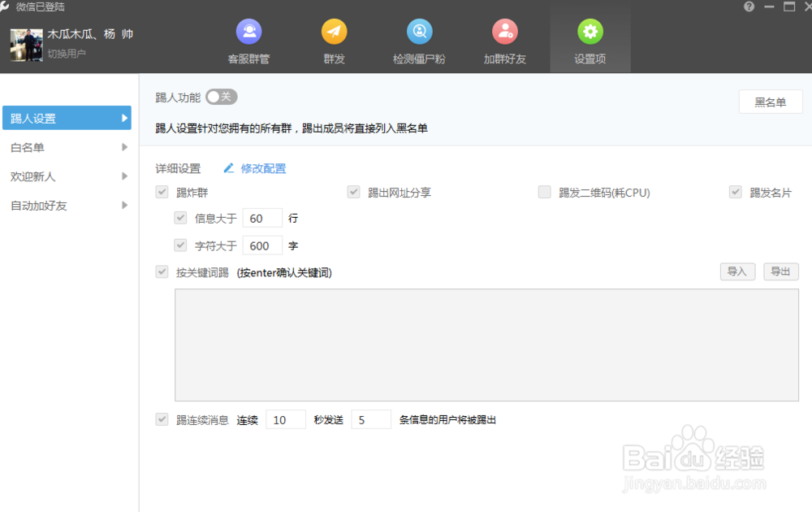Screen dimensions: 812x512
Task: Click inside the keyword input area
Action: [487, 345]
